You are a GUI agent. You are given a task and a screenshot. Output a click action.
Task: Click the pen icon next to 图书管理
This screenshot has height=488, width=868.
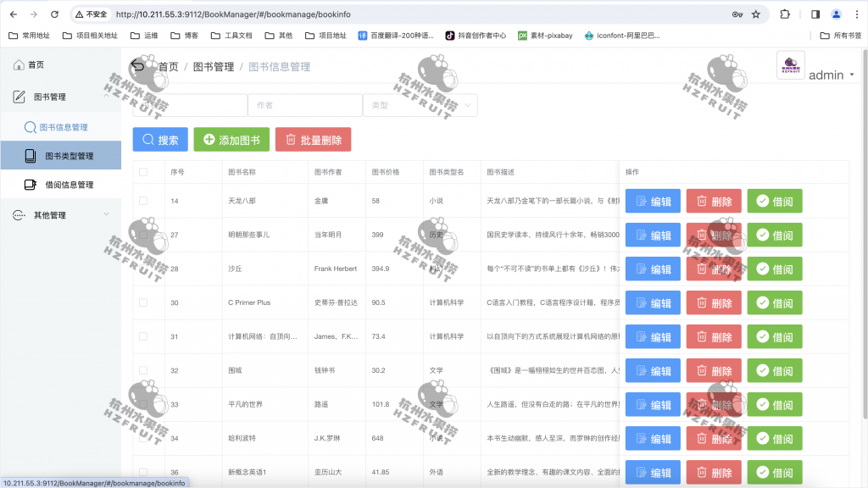pos(19,96)
